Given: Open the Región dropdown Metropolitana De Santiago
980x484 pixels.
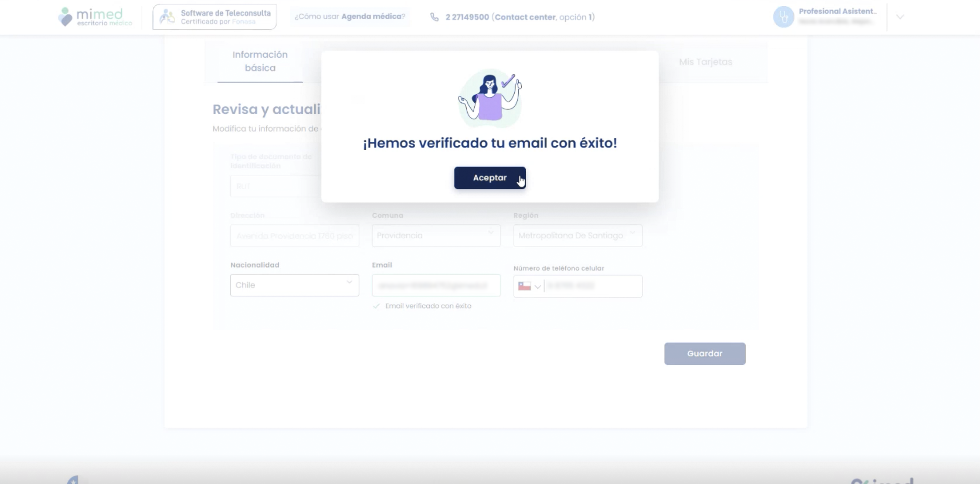Looking at the screenshot, I should pos(577,236).
